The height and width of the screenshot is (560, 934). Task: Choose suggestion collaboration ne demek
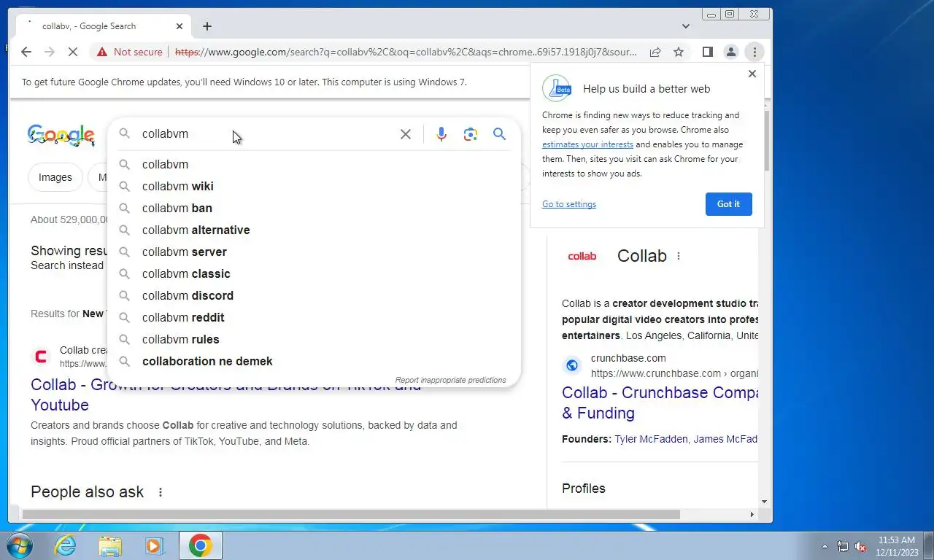(314, 361)
